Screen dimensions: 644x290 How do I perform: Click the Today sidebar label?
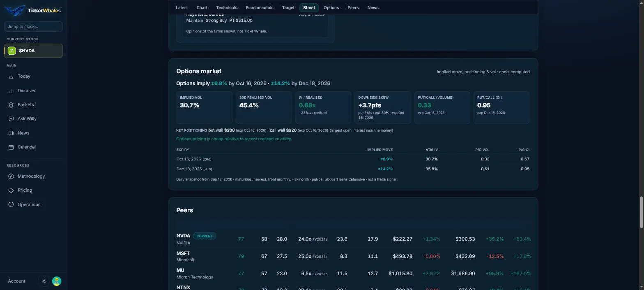pyautogui.click(x=24, y=77)
